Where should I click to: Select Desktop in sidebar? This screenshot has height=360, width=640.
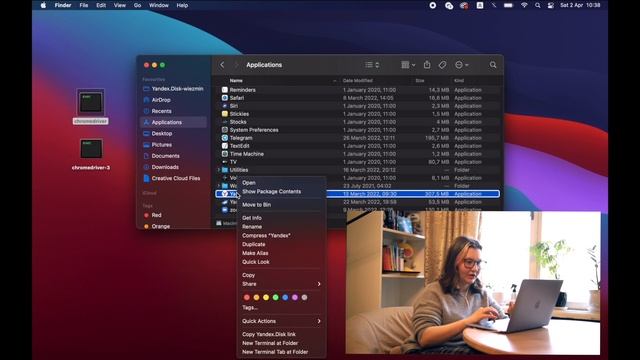click(173, 133)
